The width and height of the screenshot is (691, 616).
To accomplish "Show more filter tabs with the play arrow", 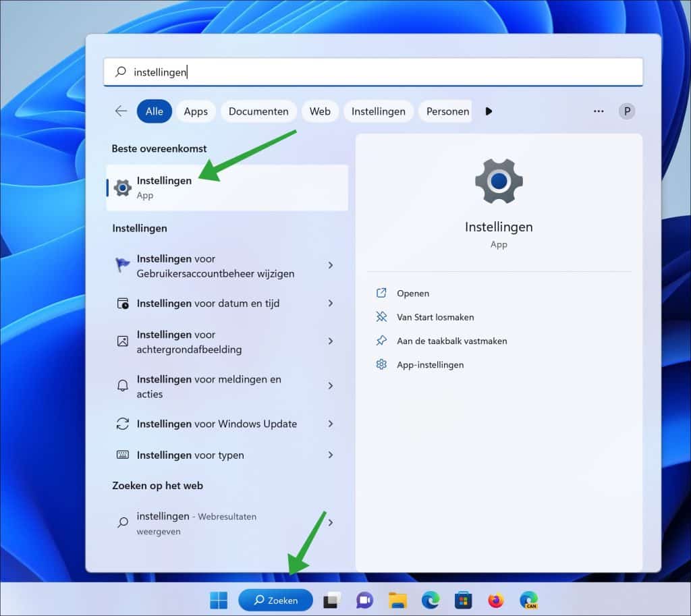I will [489, 111].
